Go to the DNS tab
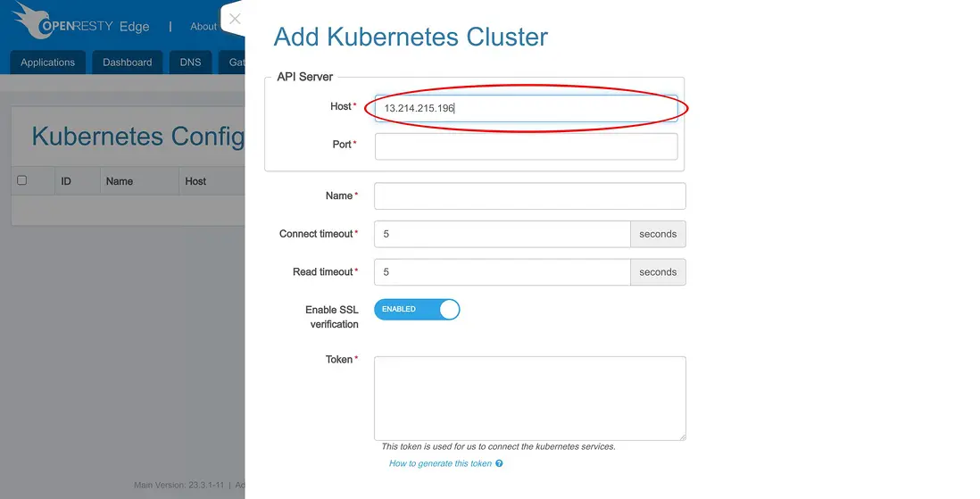The image size is (980, 499). (191, 62)
